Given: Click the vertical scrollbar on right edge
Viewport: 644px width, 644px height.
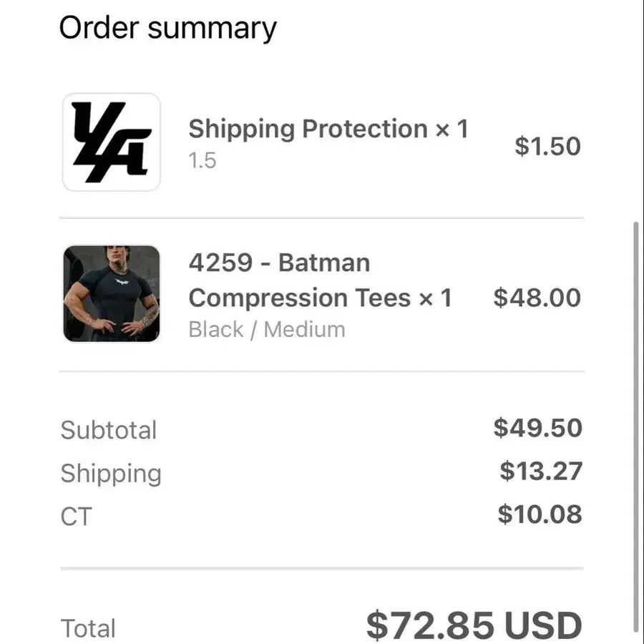Looking at the screenshot, I should (x=636, y=431).
